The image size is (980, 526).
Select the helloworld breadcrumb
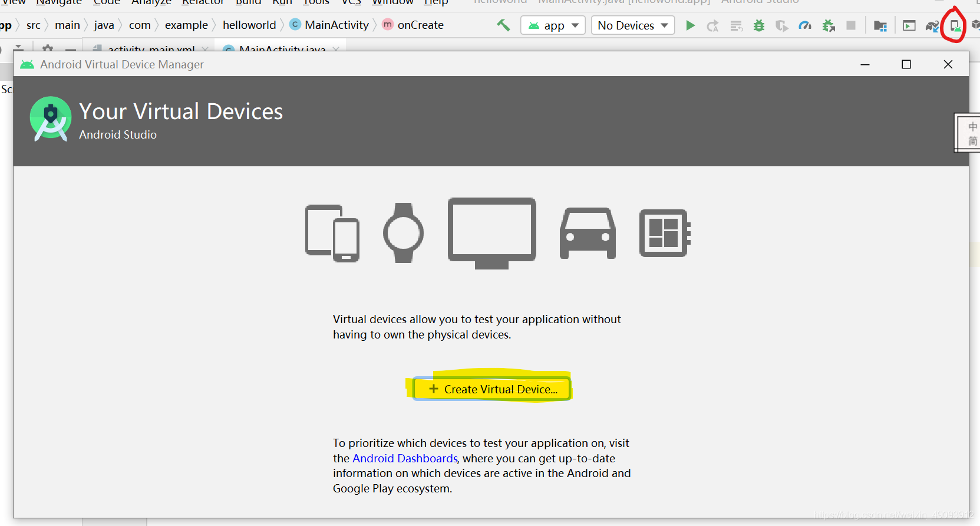pyautogui.click(x=249, y=25)
